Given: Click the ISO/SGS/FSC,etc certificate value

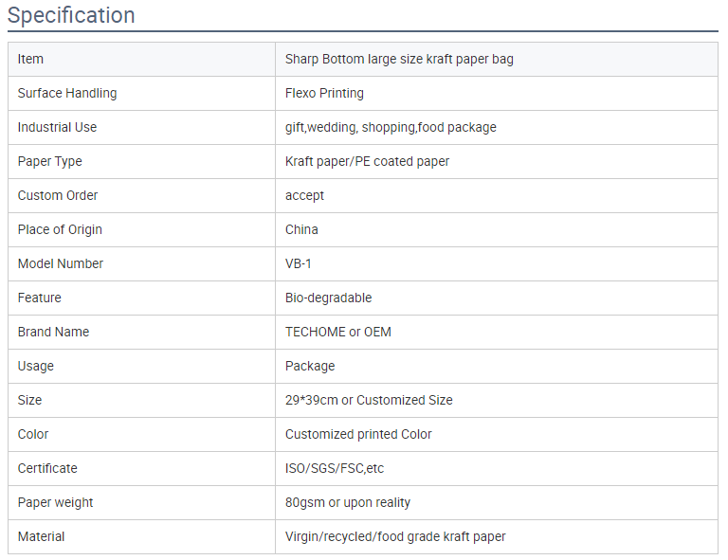Looking at the screenshot, I should [x=335, y=468].
